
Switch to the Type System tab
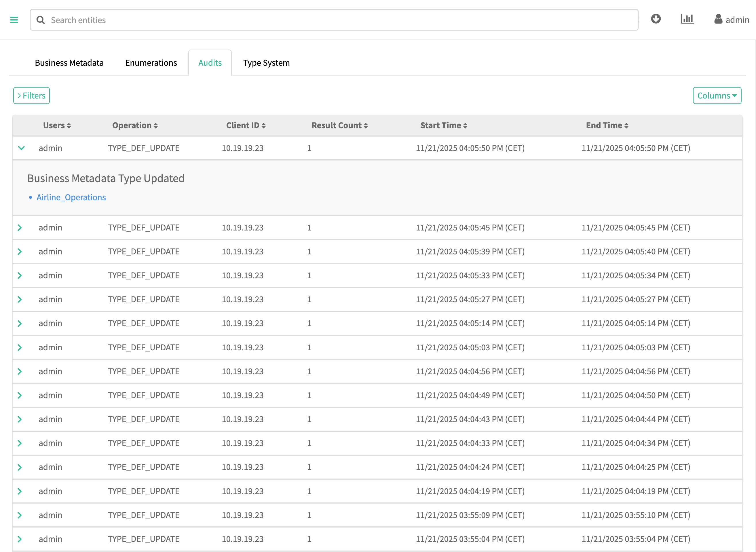click(266, 63)
